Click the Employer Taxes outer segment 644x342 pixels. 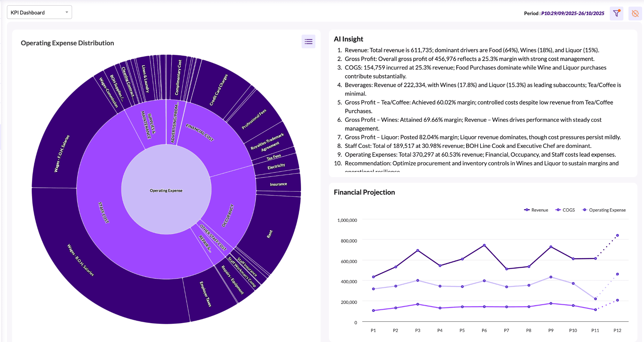tap(206, 294)
